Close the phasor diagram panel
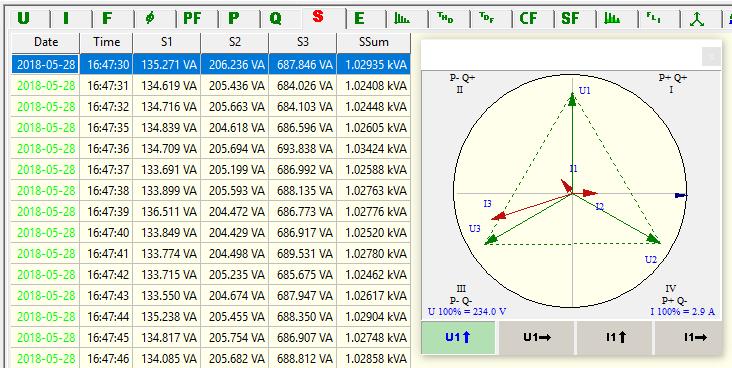 pos(711,57)
